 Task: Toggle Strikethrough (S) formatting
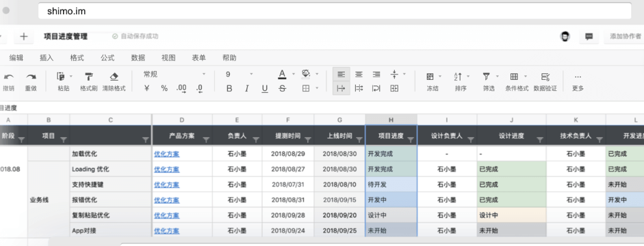tap(282, 88)
